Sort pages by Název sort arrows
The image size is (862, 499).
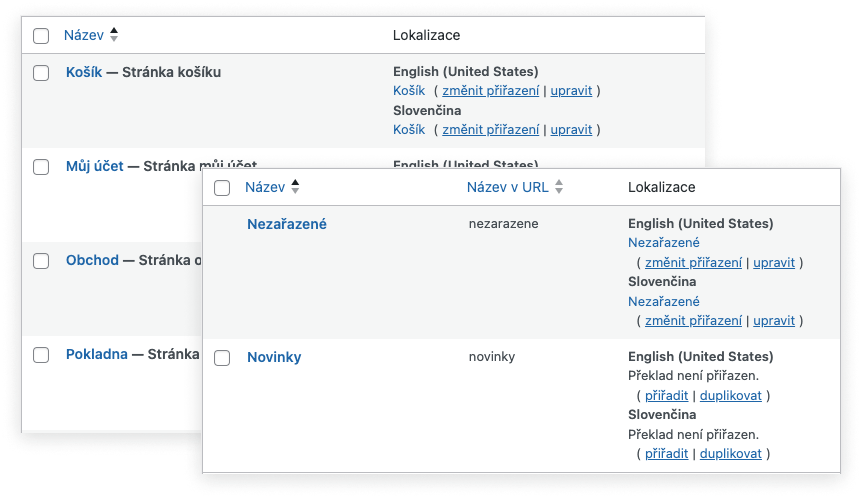tap(114, 35)
